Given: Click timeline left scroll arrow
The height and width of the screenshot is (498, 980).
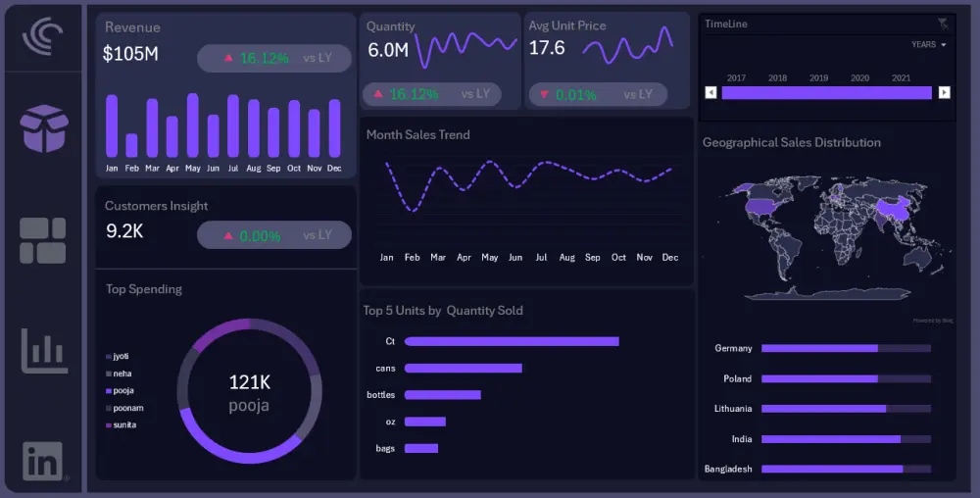Looking at the screenshot, I should (710, 92).
